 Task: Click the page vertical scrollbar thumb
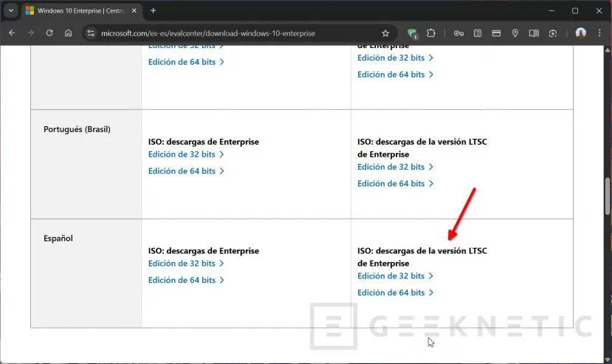608,196
